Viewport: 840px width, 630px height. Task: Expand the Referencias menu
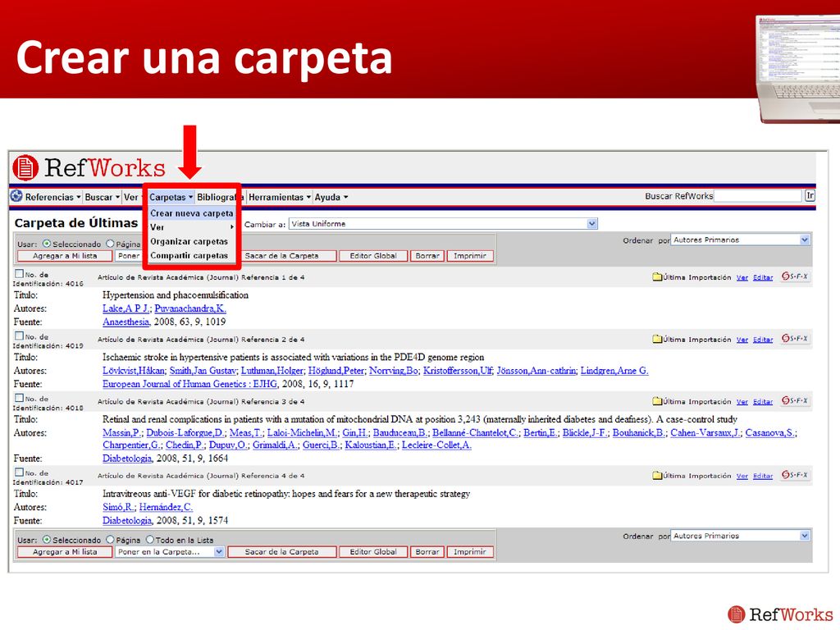click(52, 197)
